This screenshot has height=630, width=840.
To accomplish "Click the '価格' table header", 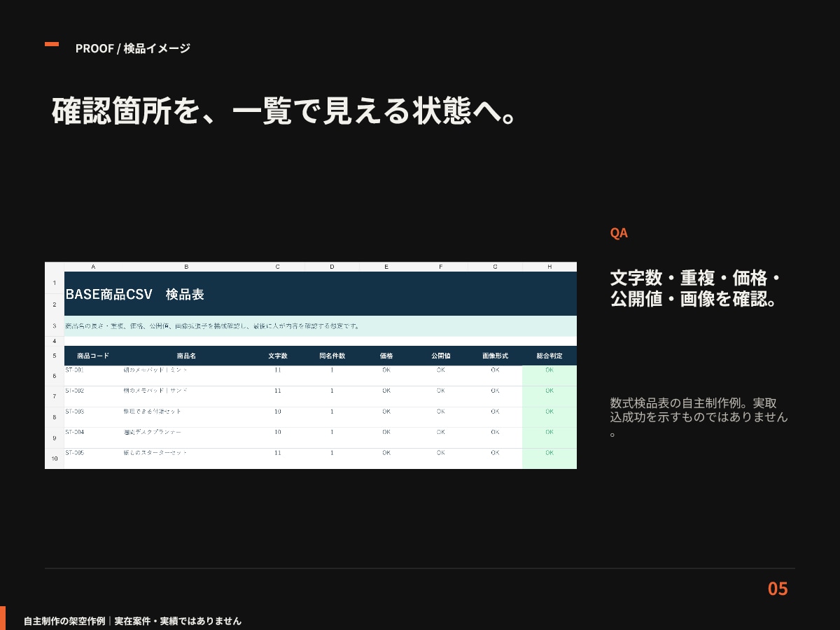I will tap(386, 356).
